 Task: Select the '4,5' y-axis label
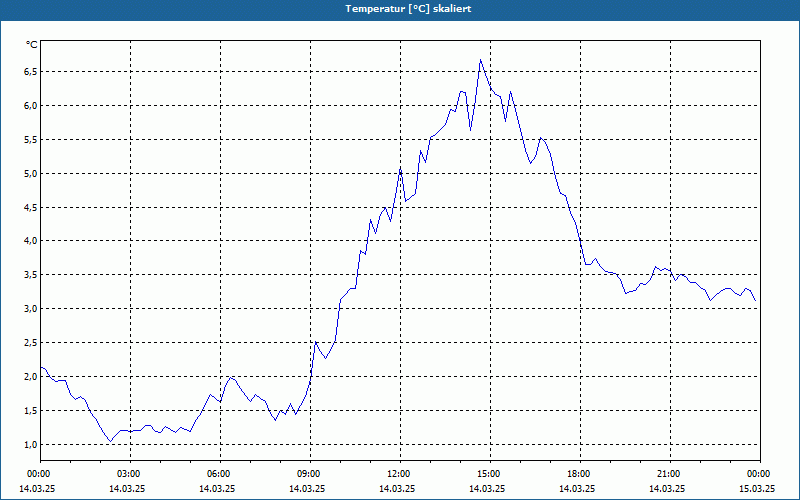[30, 208]
